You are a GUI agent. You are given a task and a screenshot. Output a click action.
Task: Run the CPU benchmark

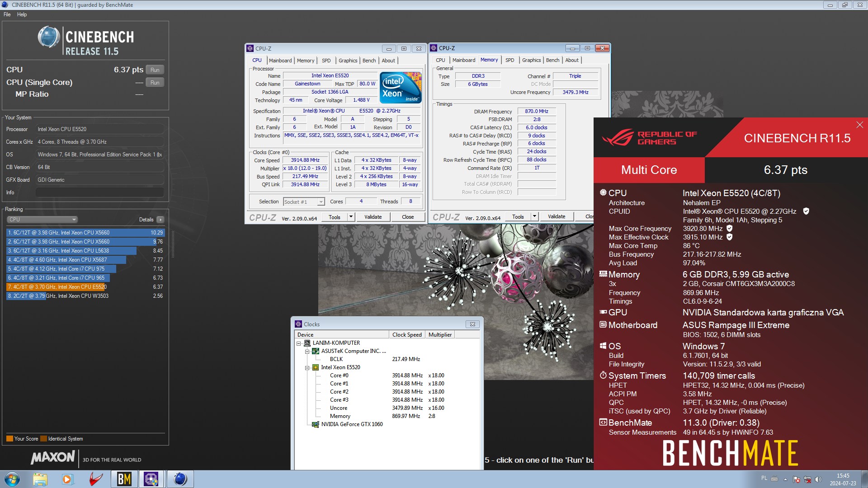pos(155,70)
